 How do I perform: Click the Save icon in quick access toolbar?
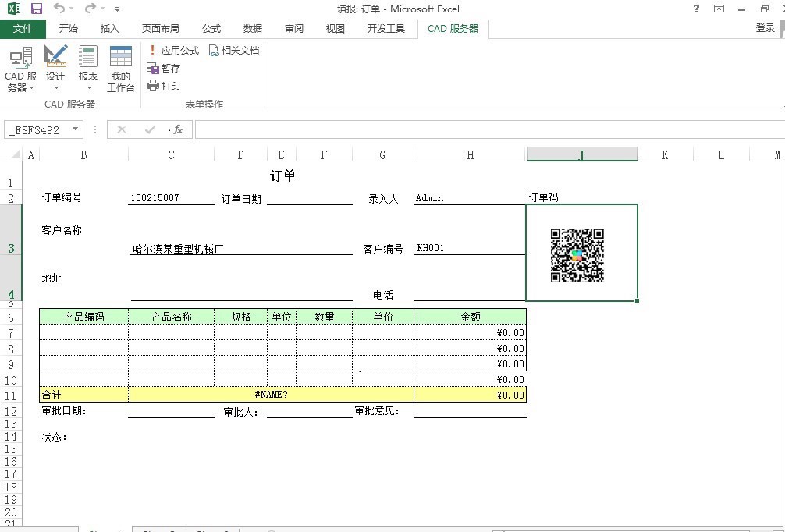[36, 9]
